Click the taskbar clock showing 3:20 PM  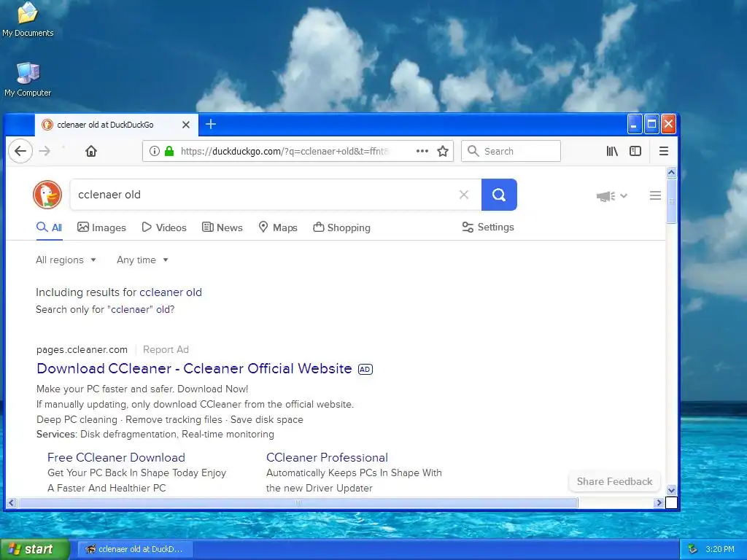point(720,549)
